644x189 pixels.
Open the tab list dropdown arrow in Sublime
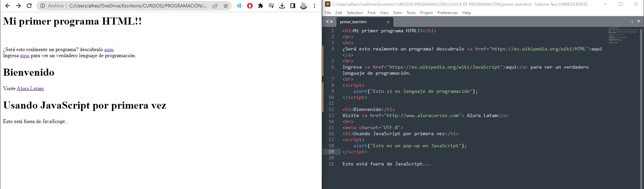(639, 22)
